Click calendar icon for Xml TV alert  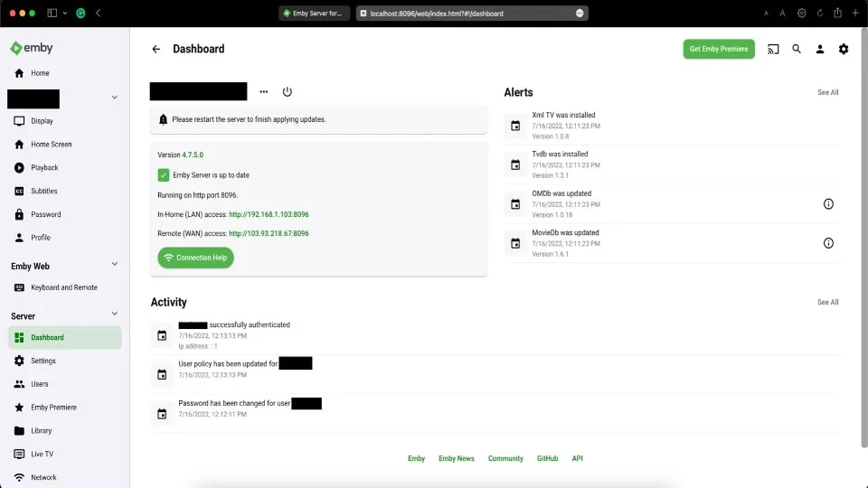point(515,126)
